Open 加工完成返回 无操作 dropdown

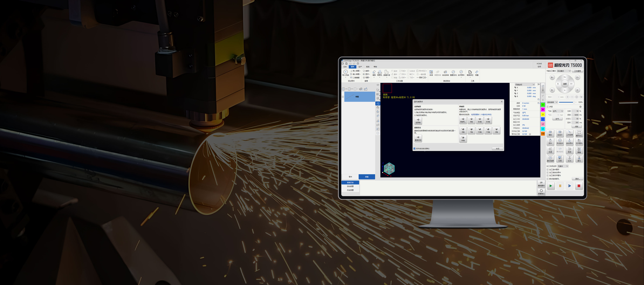tap(563, 166)
